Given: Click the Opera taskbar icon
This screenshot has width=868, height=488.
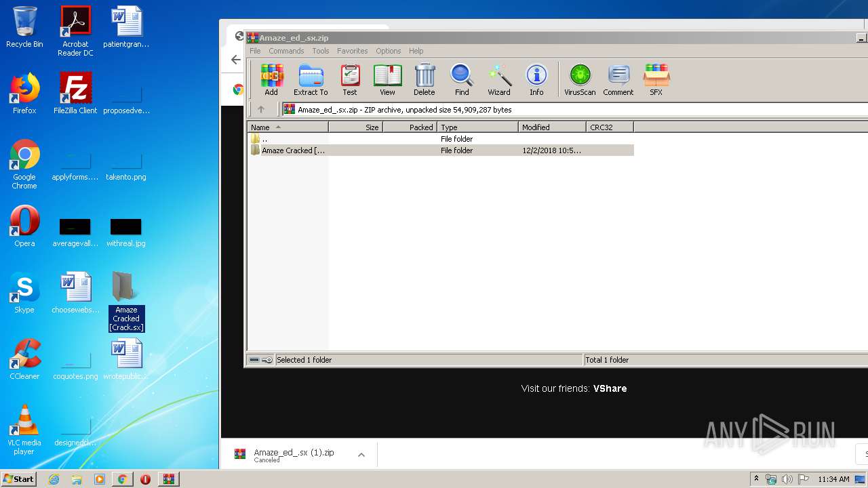Looking at the screenshot, I should click(145, 479).
